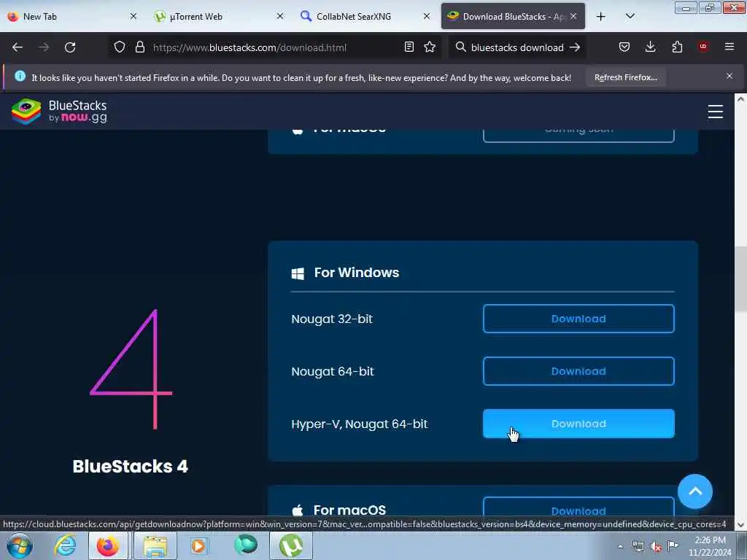Click the For Windows heading

click(x=356, y=273)
